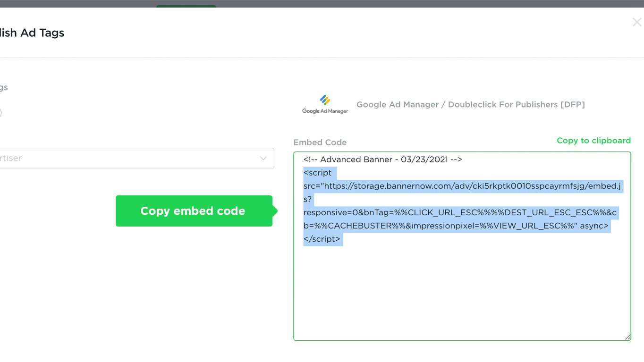The width and height of the screenshot is (644, 362).
Task: Open the advertiser dropdown chevron
Action: click(263, 158)
